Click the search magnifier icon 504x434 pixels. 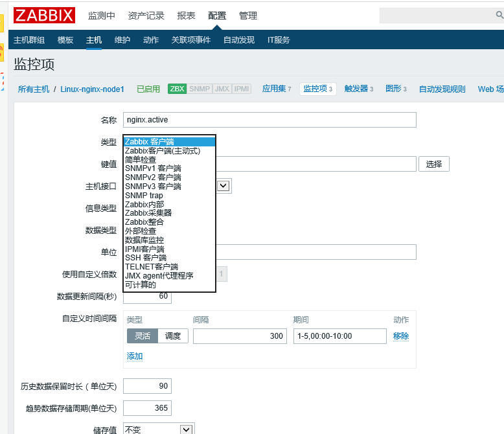(499, 15)
